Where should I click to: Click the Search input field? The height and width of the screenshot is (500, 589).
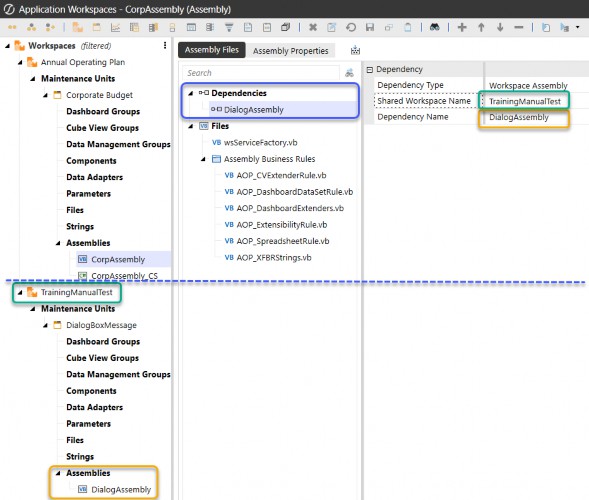click(261, 73)
